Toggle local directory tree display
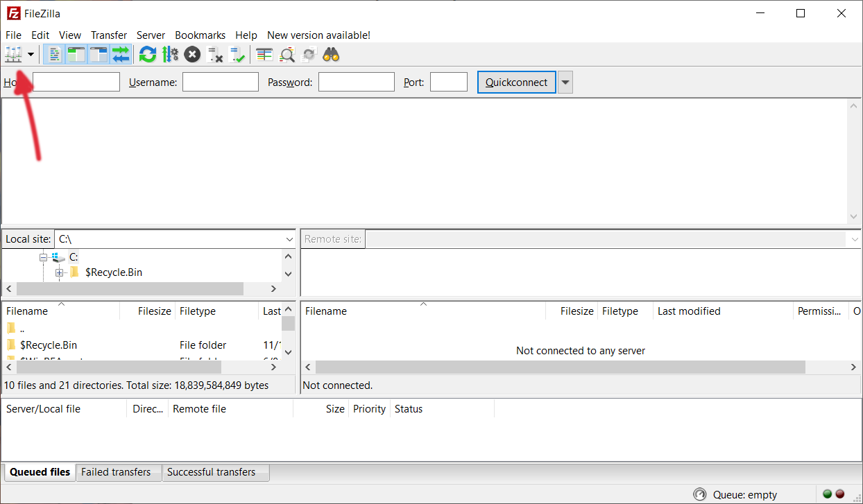The image size is (863, 504). (x=76, y=54)
